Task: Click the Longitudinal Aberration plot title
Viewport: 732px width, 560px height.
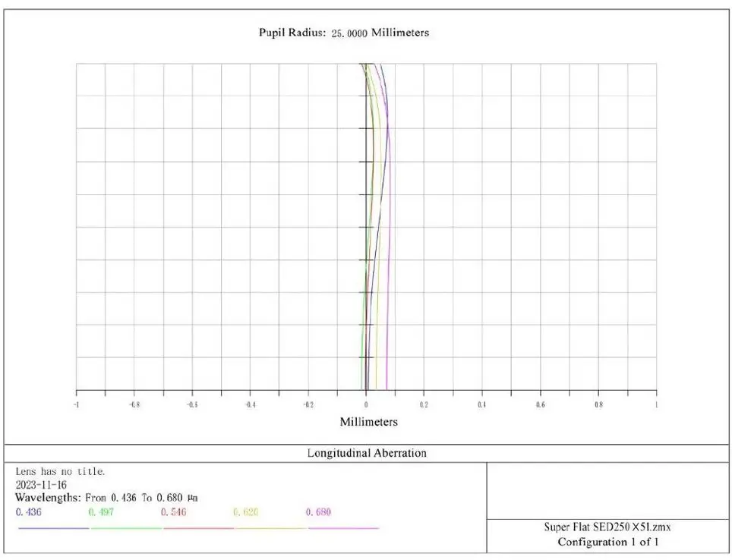Action: [x=366, y=453]
